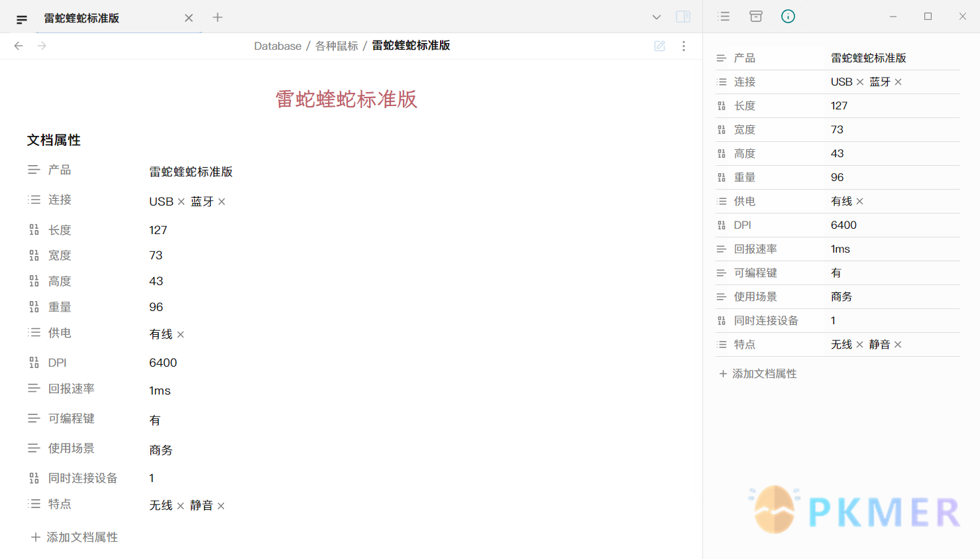This screenshot has width=980, height=559.
Task: Click the 雷蛇蝰蛇标准版 note title
Action: 347,99
